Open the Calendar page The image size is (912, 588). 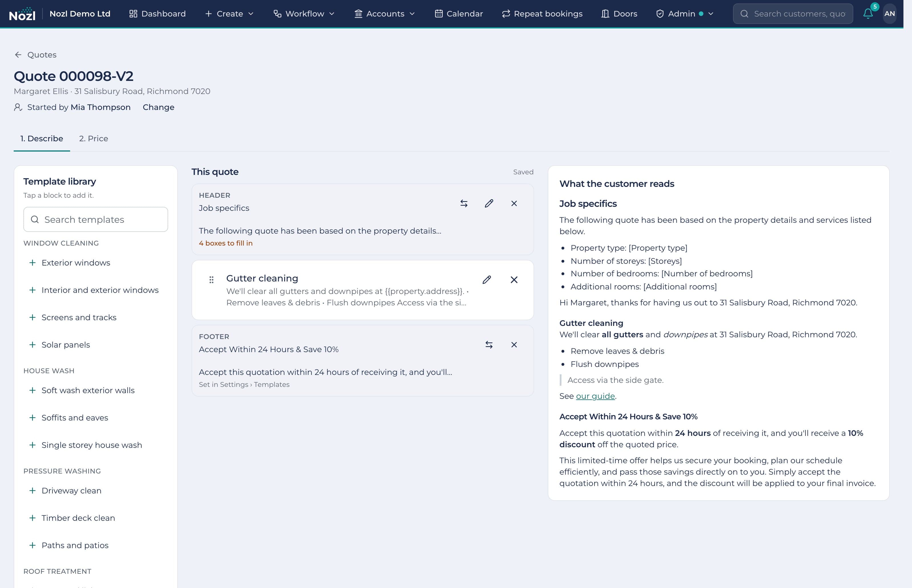coord(459,14)
